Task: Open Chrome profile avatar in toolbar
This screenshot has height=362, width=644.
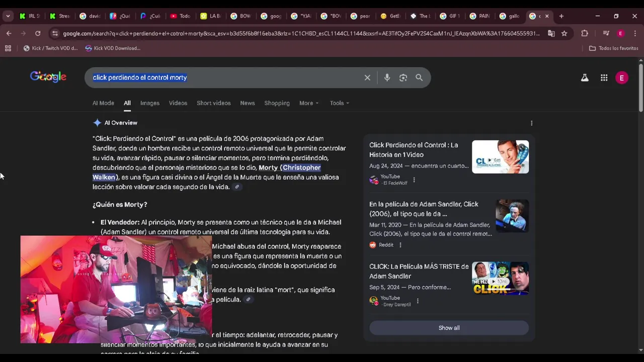Action: coord(620,34)
